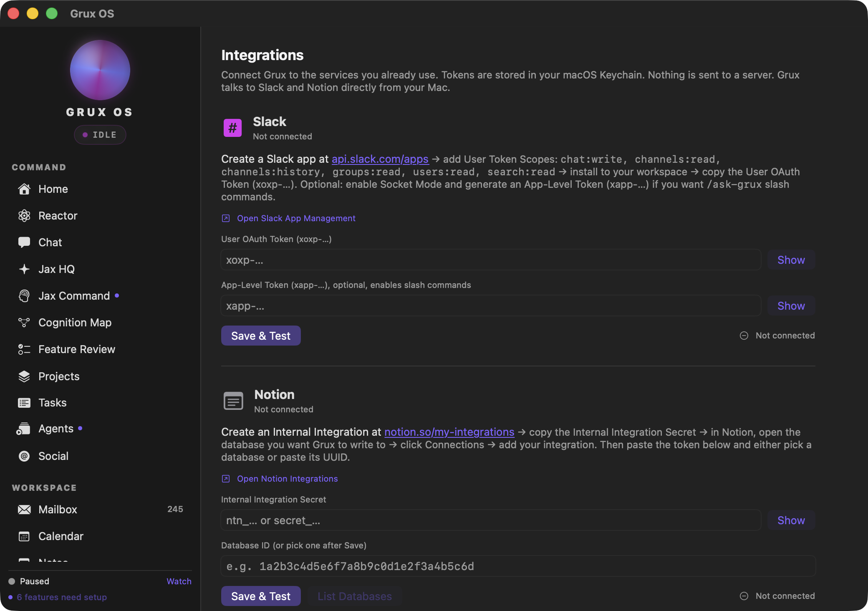Click the Integrations page heading
868x611 pixels.
tap(262, 55)
